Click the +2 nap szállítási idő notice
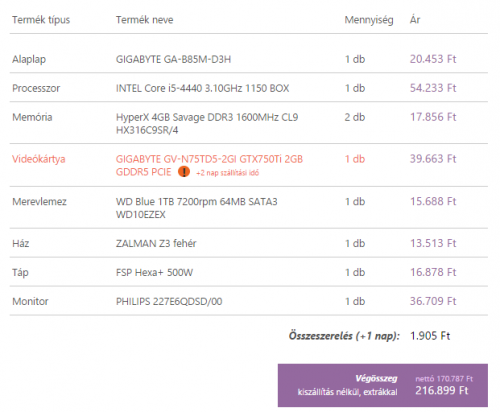 point(228,173)
